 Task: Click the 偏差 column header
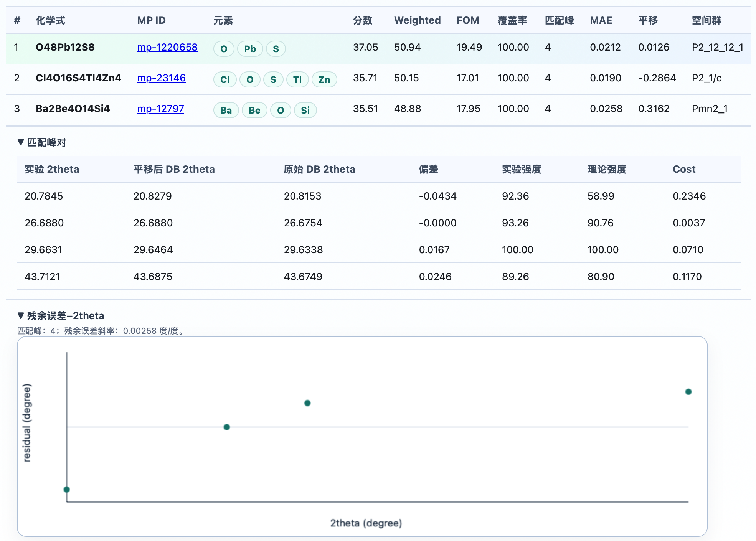(429, 169)
